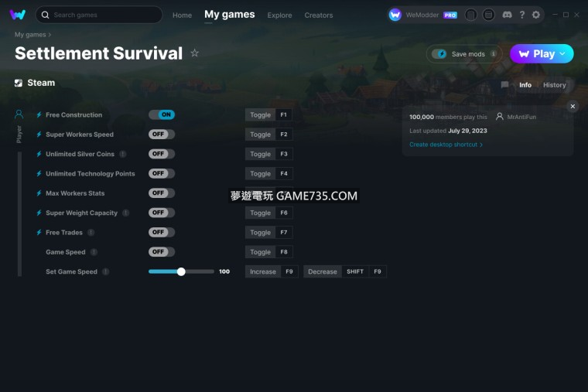This screenshot has height=392, width=588.
Task: Click the Decrease button for game speed
Action: [323, 271]
